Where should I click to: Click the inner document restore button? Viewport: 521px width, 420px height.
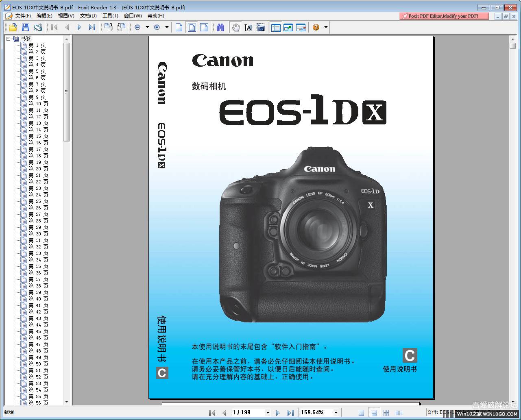(506, 16)
